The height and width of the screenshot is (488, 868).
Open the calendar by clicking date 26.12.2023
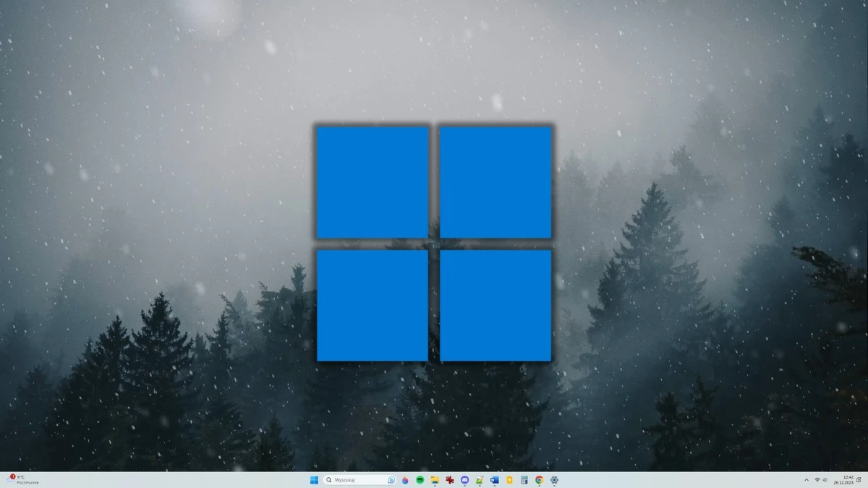pyautogui.click(x=843, y=481)
